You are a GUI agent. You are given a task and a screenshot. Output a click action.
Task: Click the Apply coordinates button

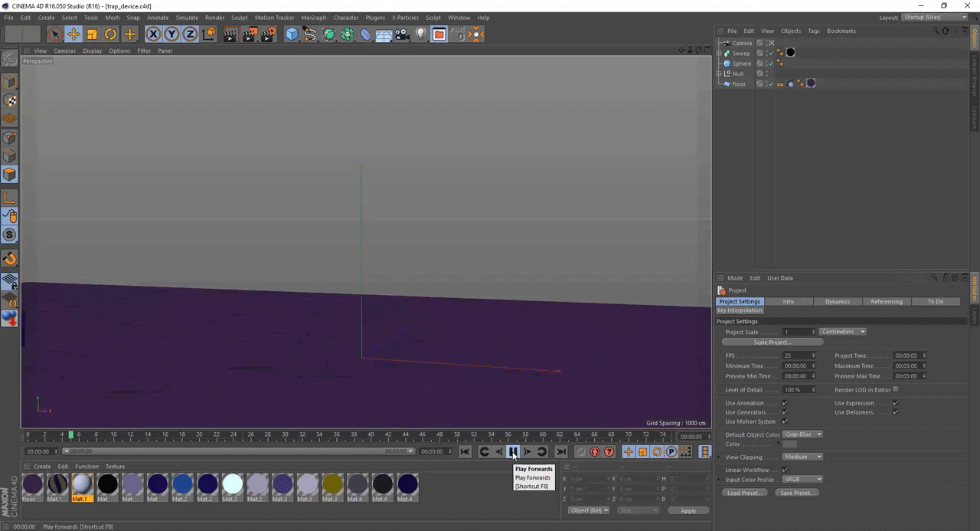(688, 510)
